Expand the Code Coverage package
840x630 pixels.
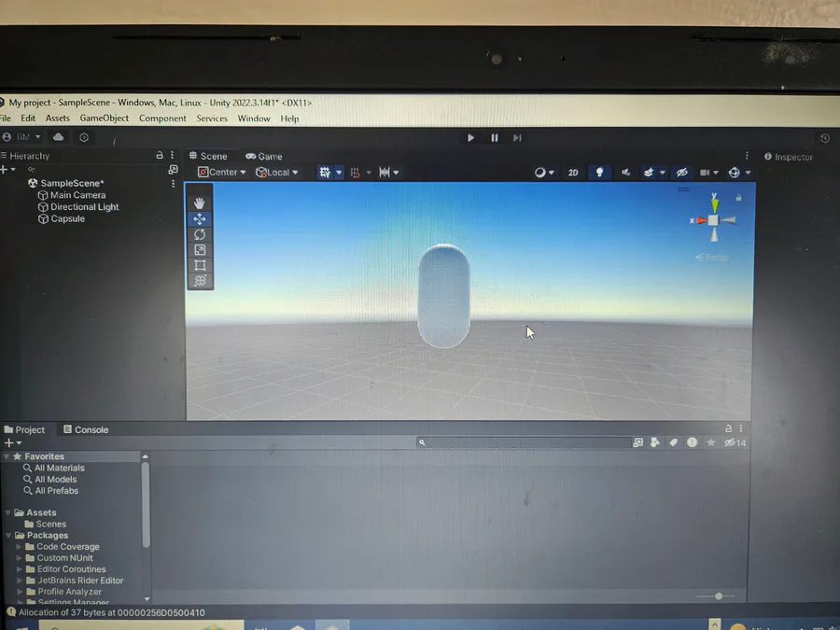[19, 546]
